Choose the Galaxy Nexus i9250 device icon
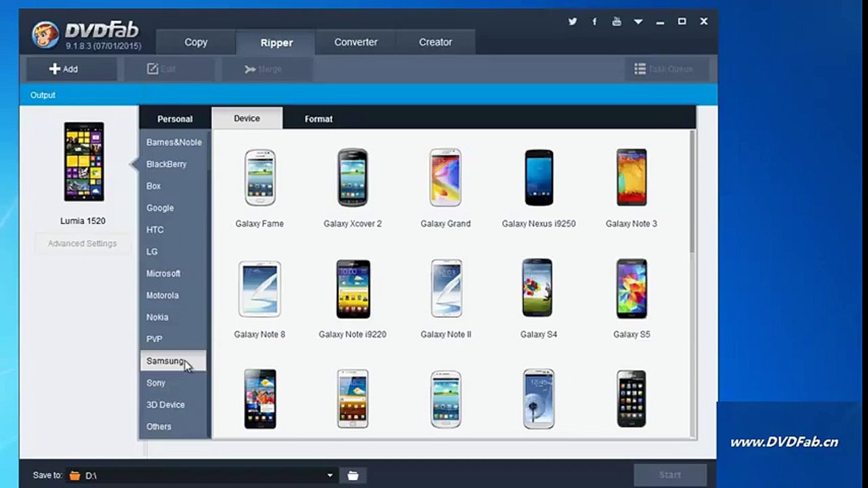 tap(539, 178)
